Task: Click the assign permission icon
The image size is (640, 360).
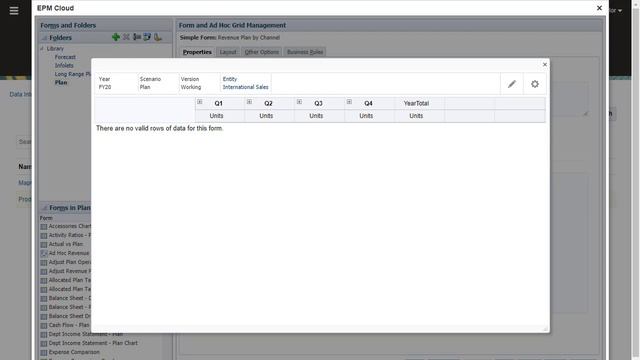Action: (158, 37)
